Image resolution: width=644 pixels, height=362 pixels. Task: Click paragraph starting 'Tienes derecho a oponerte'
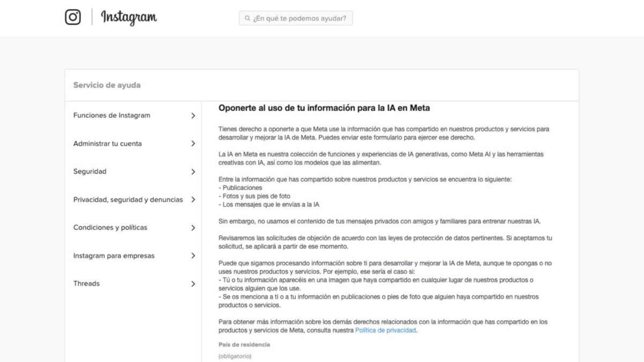(384, 133)
